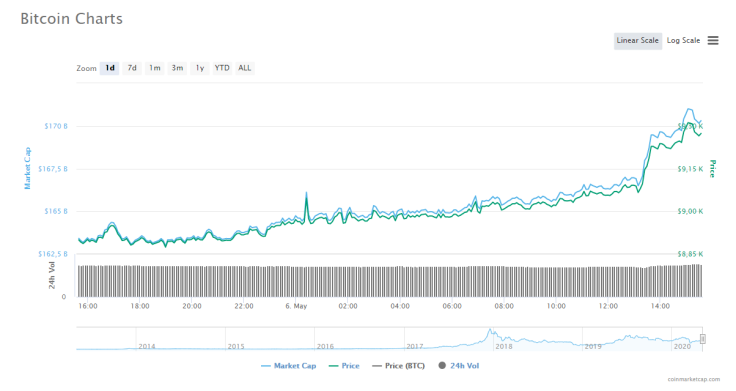Click the 14:00 time axis label
736x391 pixels.
[660, 306]
